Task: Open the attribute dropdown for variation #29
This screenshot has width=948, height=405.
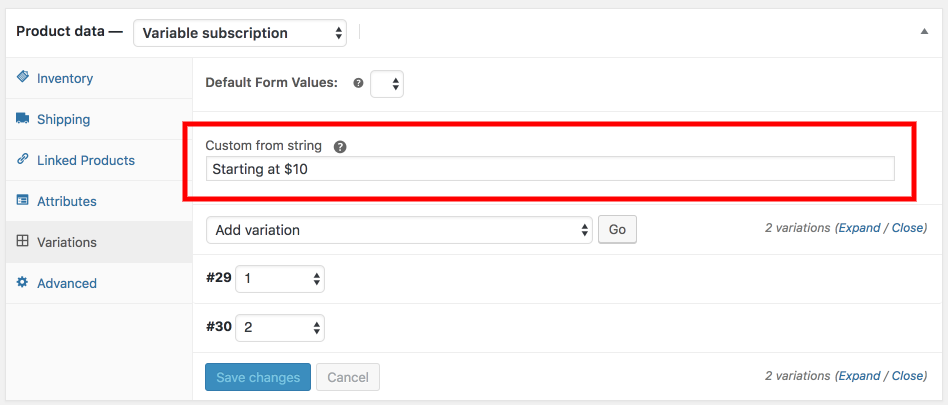Action: pos(280,279)
